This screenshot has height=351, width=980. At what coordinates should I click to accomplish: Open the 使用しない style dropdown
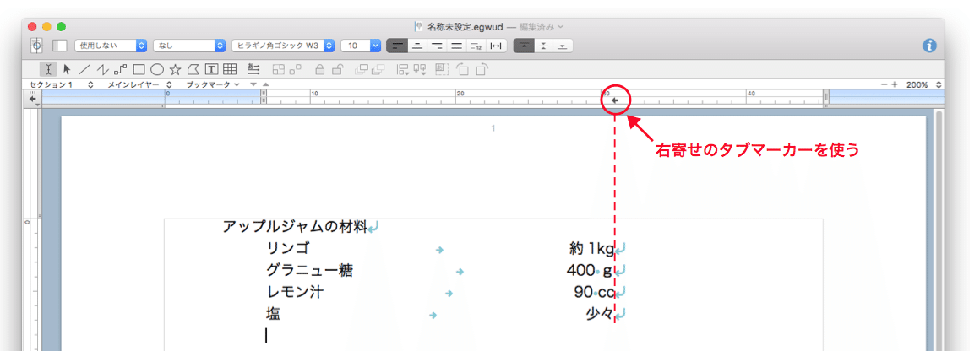click(x=111, y=46)
